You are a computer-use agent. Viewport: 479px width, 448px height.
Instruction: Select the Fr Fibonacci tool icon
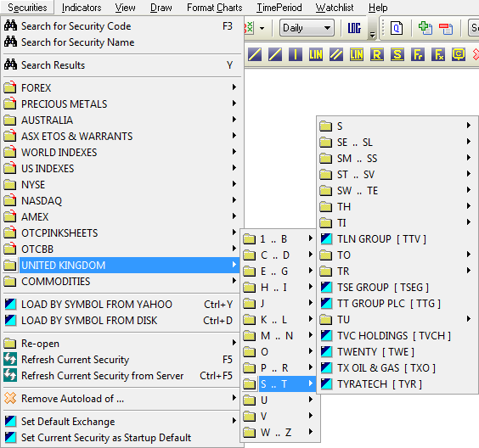coord(418,54)
